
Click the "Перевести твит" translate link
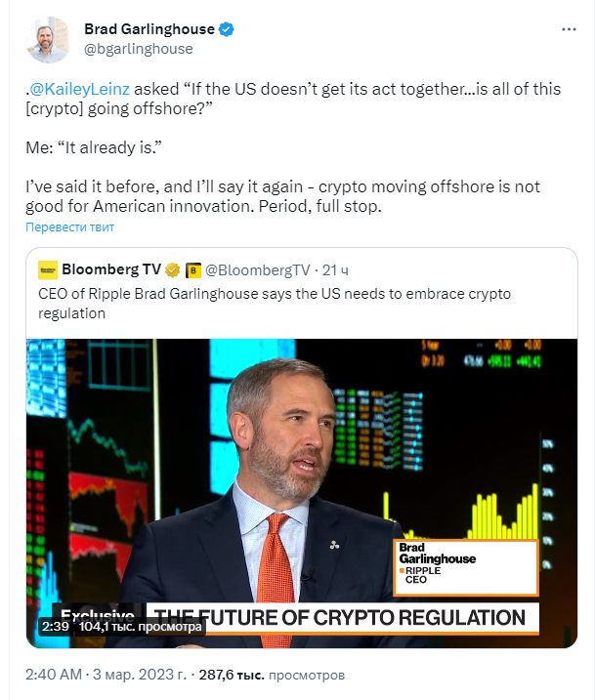tap(70, 227)
